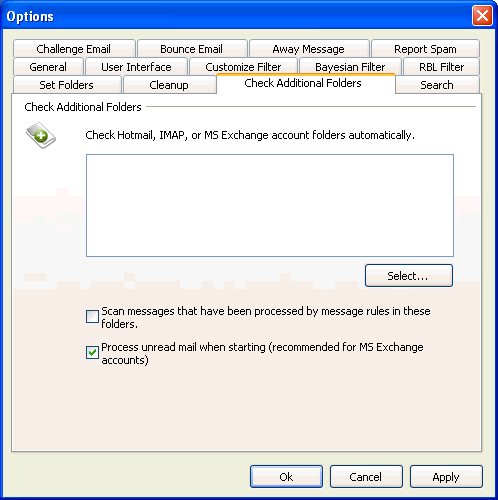Image resolution: width=498 pixels, height=500 pixels.
Task: Go to the Set Folders tab
Action: click(x=67, y=85)
